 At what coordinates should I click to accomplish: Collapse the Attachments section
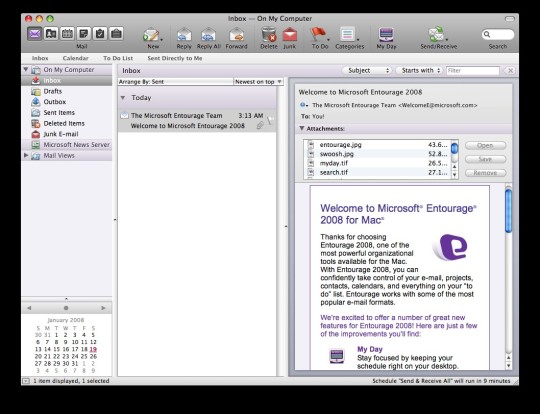tap(302, 128)
